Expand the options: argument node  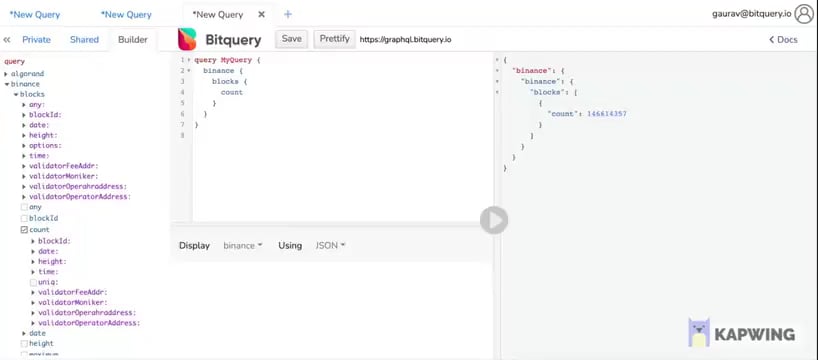[24, 146]
